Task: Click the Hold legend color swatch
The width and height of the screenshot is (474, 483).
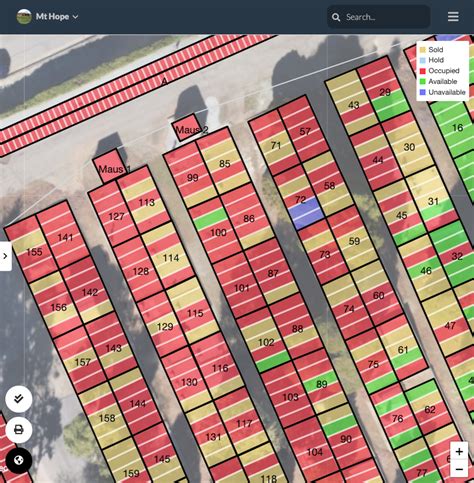Action: tap(423, 60)
